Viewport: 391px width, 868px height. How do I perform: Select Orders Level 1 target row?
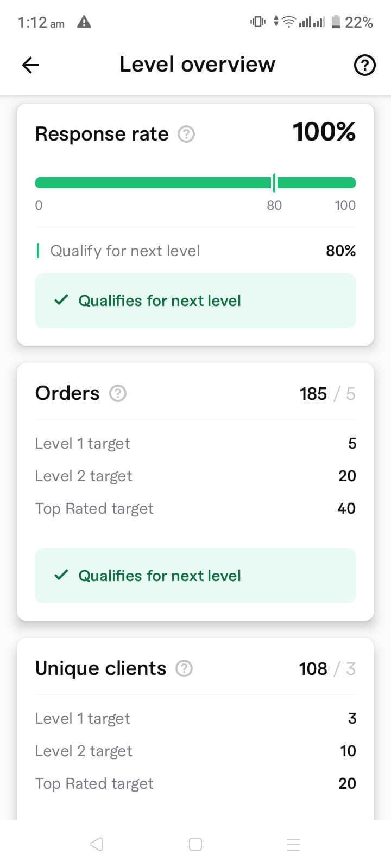[195, 444]
